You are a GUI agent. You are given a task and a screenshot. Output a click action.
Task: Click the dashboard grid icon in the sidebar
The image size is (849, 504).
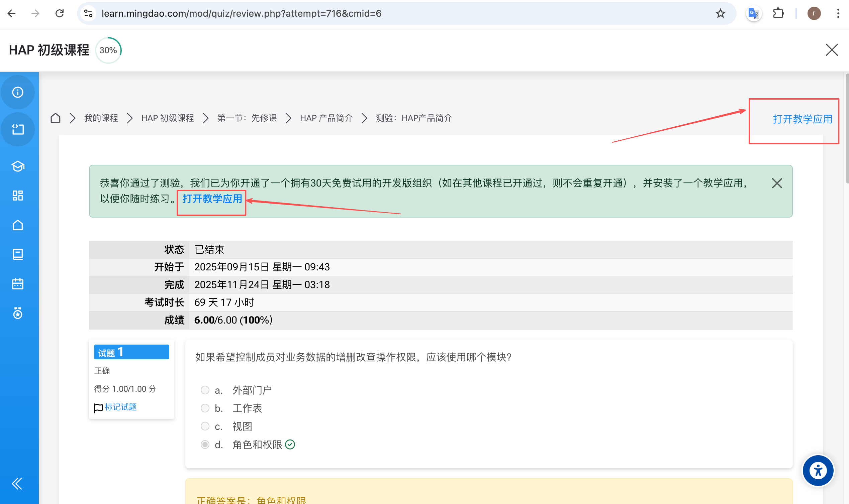[18, 196]
